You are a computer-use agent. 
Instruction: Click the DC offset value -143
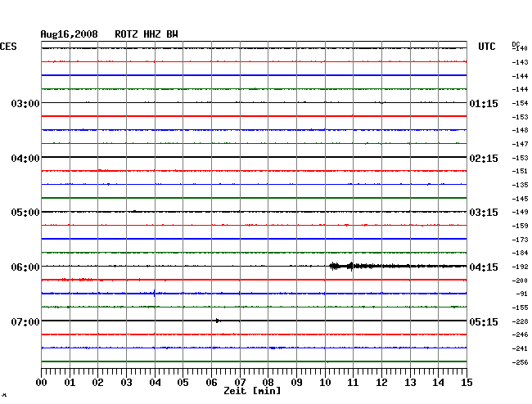click(520, 62)
